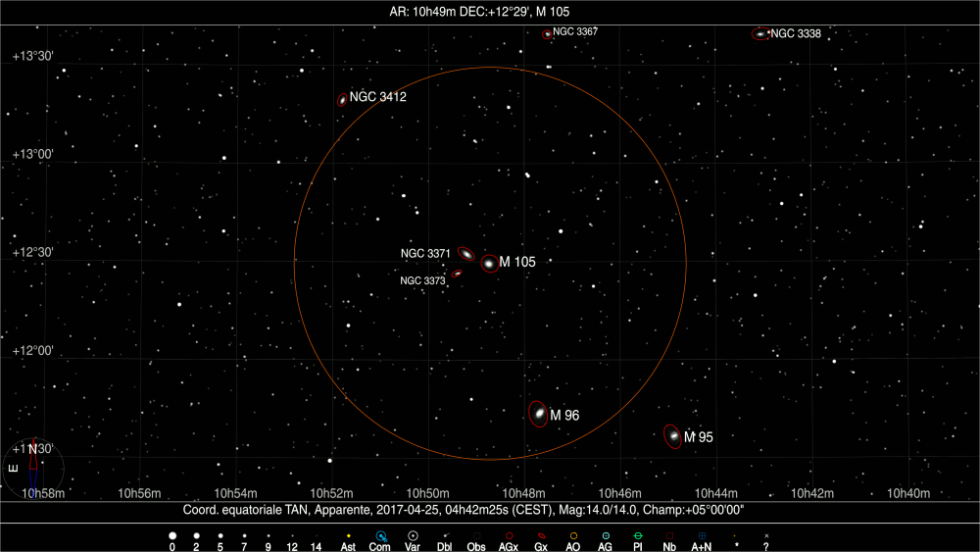Click the M 105 galaxy marker

489,263
